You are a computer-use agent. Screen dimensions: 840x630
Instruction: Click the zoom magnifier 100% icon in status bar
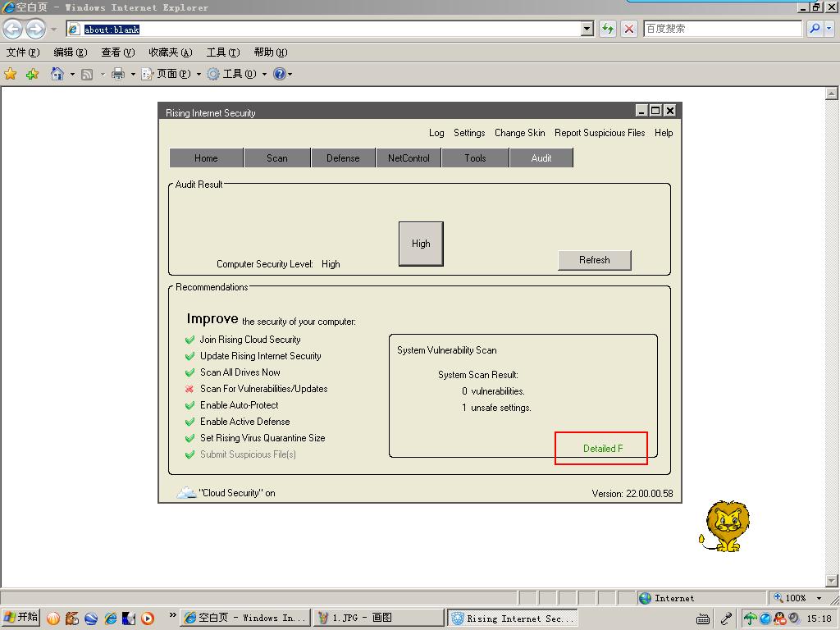click(x=778, y=597)
